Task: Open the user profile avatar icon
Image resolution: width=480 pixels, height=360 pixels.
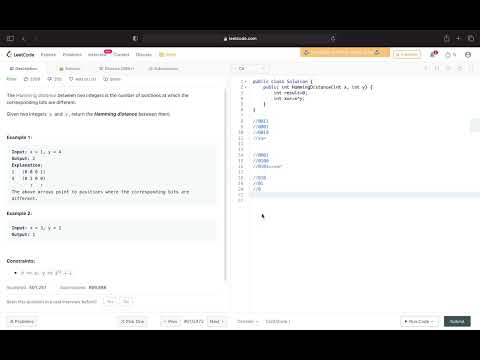Action: [x=468, y=55]
